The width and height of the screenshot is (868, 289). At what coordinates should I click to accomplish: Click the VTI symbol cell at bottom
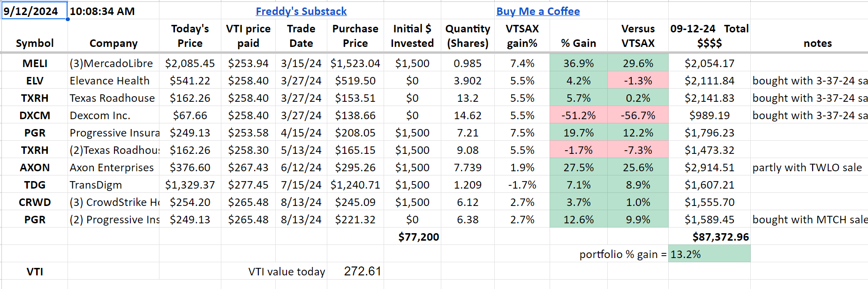click(x=35, y=272)
